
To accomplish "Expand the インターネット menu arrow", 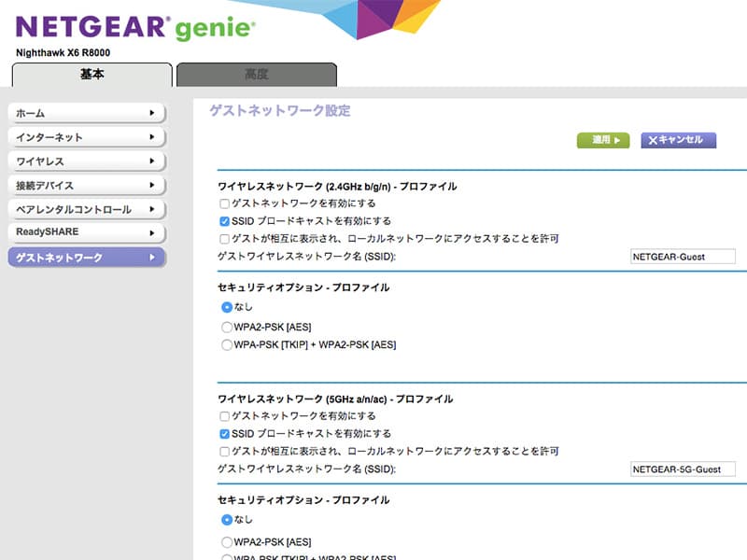I will [x=151, y=137].
